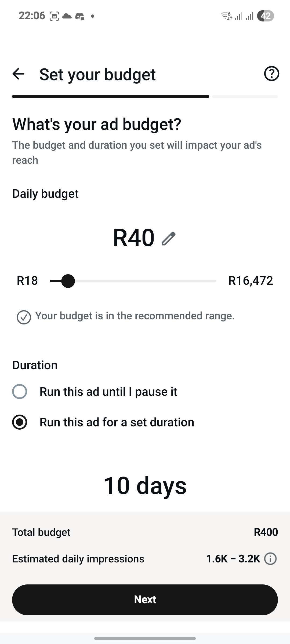
Task: Click the Next button
Action: coord(145,600)
